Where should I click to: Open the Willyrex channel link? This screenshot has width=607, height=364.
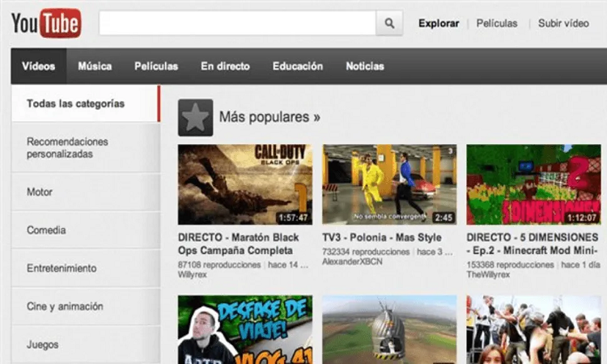(193, 275)
